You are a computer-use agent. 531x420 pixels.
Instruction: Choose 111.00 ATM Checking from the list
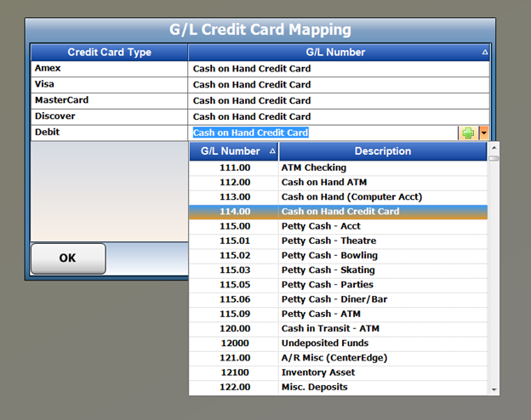[x=339, y=167]
